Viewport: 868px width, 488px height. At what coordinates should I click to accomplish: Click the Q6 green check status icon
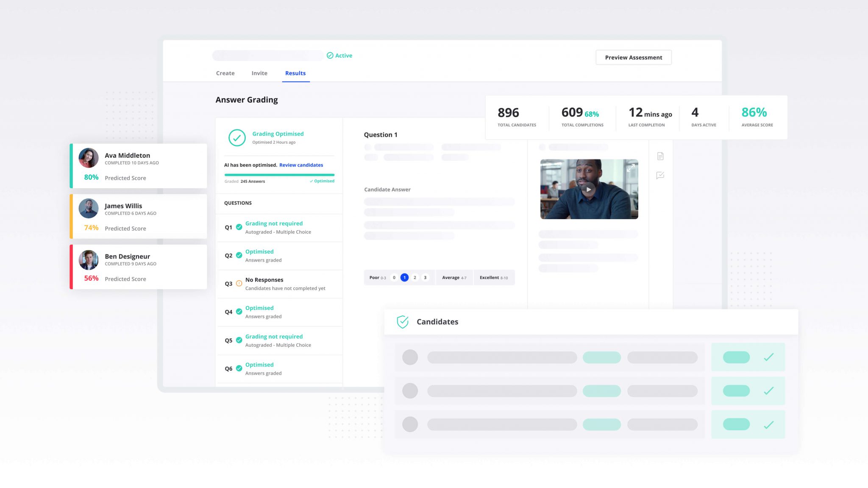pyautogui.click(x=239, y=368)
